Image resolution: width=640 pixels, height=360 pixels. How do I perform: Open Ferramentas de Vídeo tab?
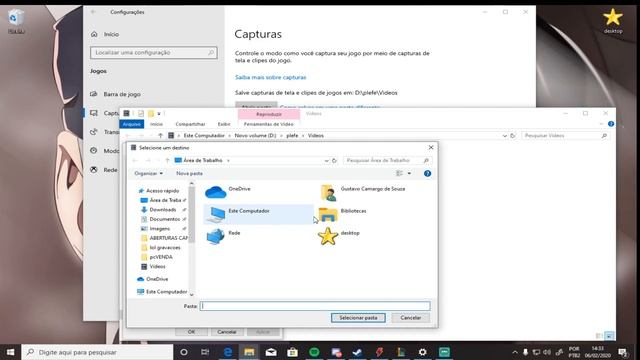point(269,124)
